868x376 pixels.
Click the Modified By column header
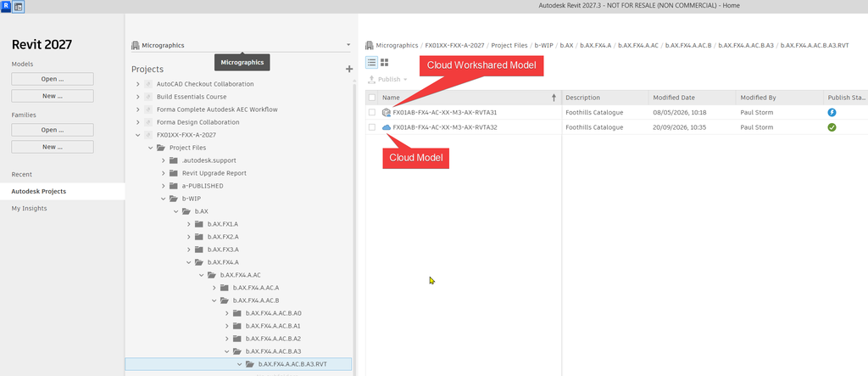point(780,98)
